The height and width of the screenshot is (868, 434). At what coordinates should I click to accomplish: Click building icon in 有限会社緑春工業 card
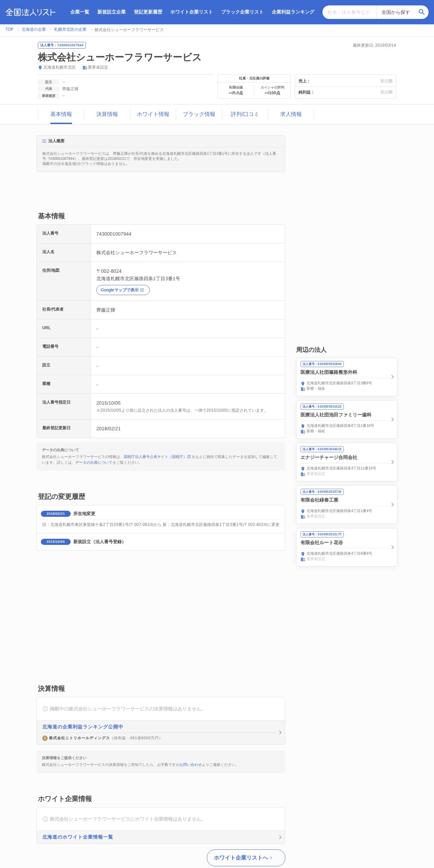[x=303, y=517]
